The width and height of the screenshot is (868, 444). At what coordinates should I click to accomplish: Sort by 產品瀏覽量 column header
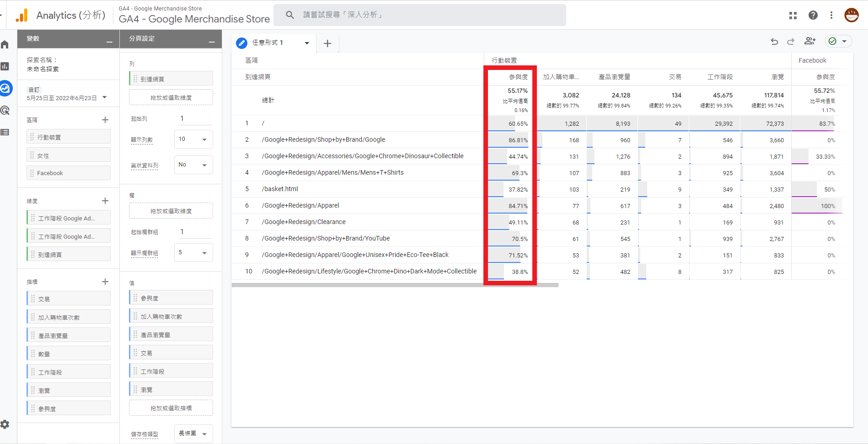pyautogui.click(x=614, y=77)
